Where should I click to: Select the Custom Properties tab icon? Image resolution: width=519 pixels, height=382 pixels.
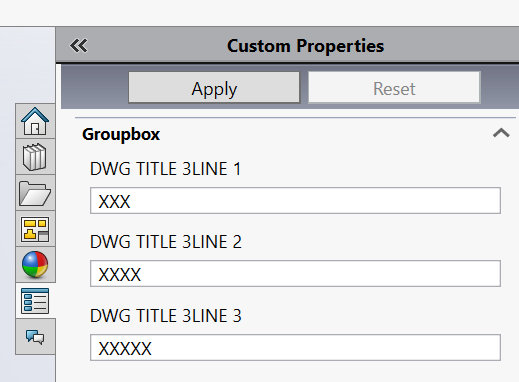[35, 301]
